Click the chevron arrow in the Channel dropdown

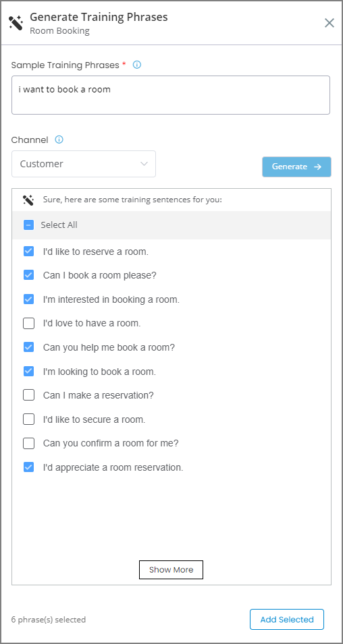144,164
